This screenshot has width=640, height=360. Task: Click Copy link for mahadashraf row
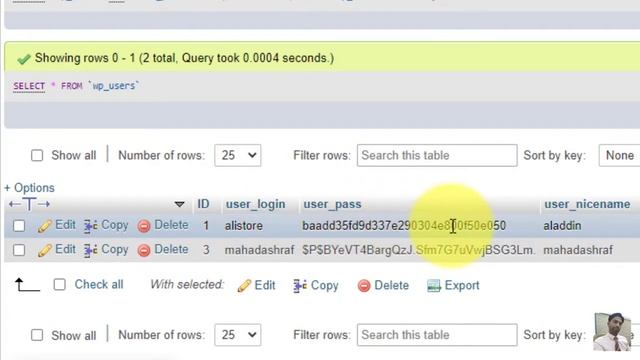[115, 249]
